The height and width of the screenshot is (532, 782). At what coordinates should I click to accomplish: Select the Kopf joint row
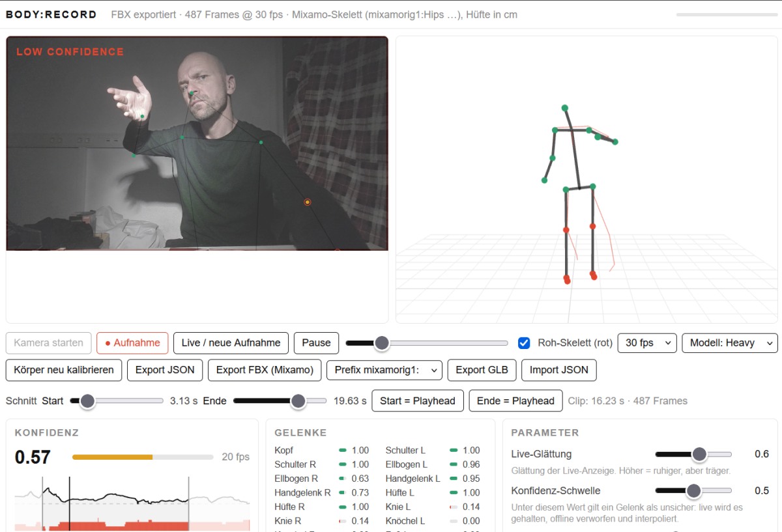322,451
